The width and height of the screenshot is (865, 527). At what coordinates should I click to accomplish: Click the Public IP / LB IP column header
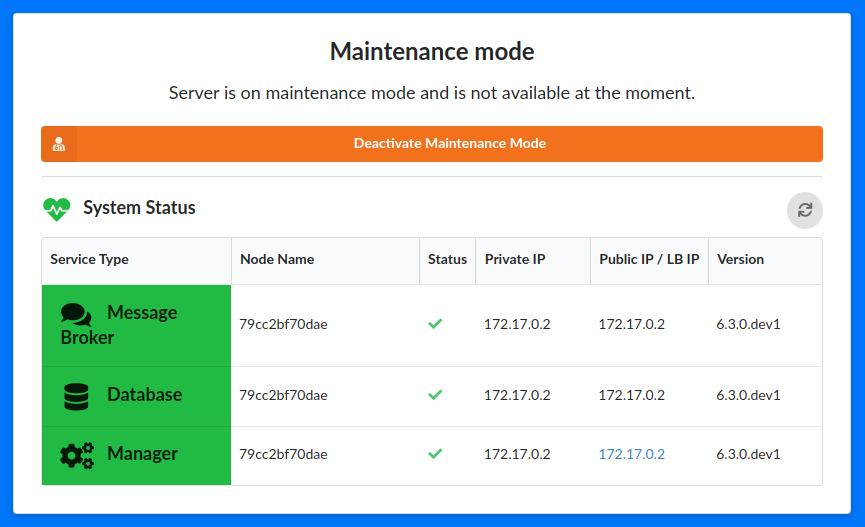pyautogui.click(x=649, y=259)
